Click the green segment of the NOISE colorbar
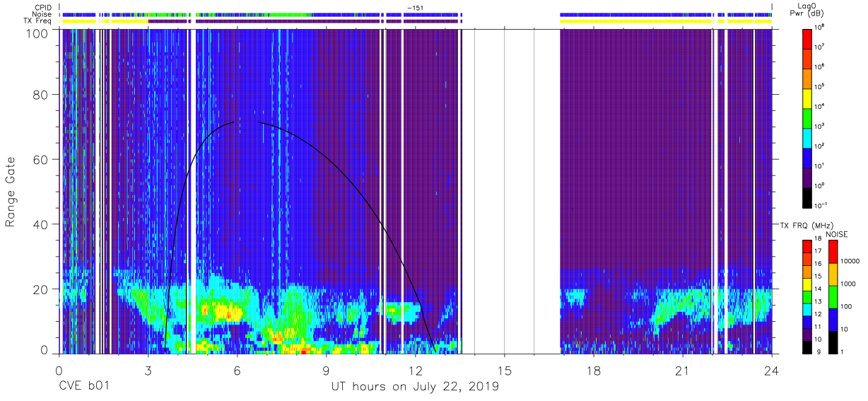This screenshot has height=401, width=868. [x=833, y=297]
